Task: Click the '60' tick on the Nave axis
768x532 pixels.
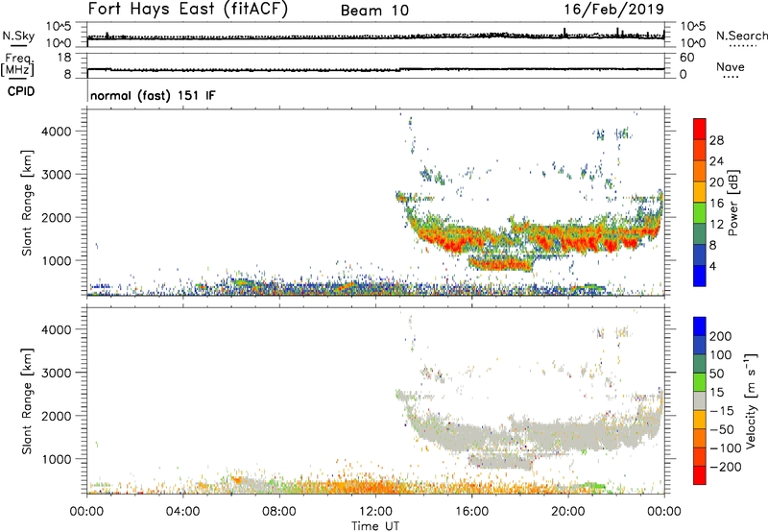Action: point(686,58)
